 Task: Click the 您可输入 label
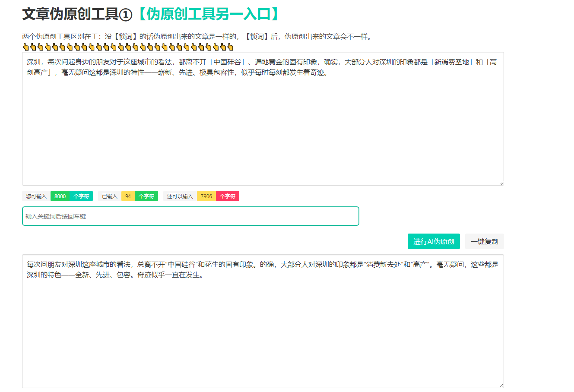(x=36, y=196)
